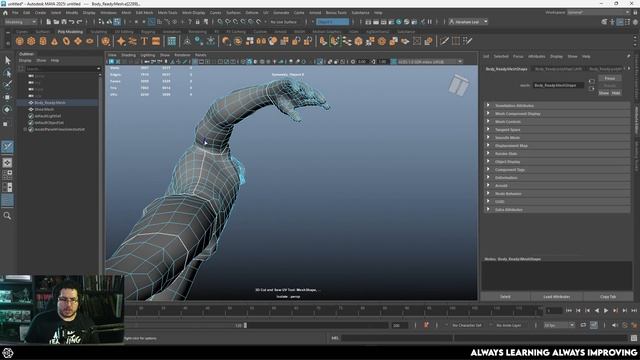Click the Undo arrow icon
640x360 pixels.
(x=71, y=22)
